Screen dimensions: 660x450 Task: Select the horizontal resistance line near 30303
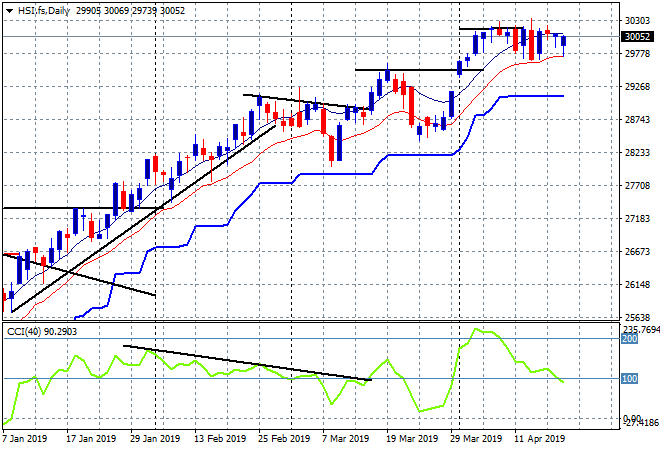point(491,29)
